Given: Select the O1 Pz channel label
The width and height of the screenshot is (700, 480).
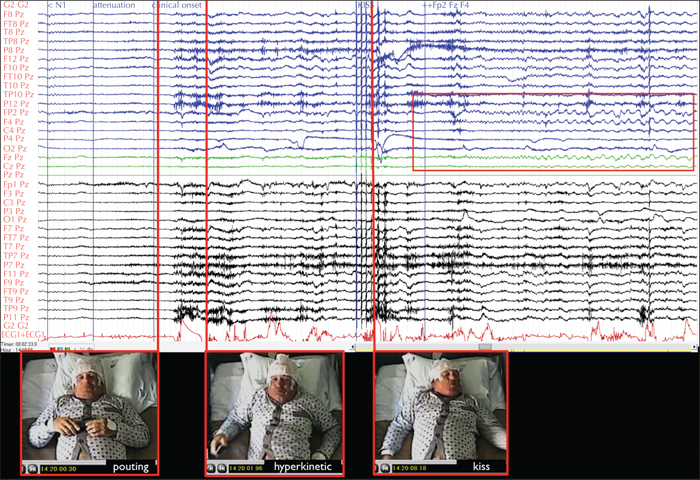Looking at the screenshot, I should point(15,220).
